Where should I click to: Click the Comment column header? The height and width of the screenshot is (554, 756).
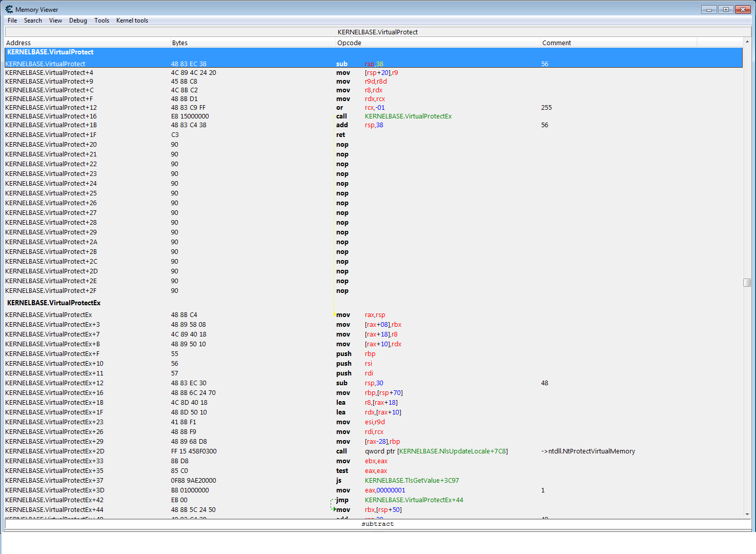click(x=618, y=43)
